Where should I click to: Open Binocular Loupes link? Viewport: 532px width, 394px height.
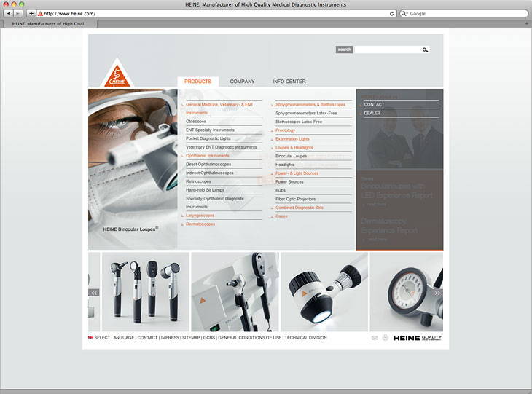[x=291, y=156]
